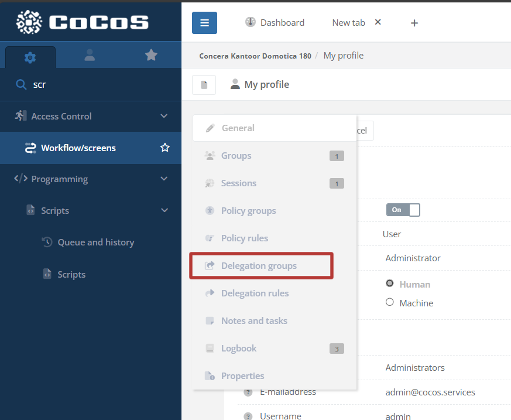The width and height of the screenshot is (511, 420).
Task: Open Delegation groups menu item
Action: [259, 266]
